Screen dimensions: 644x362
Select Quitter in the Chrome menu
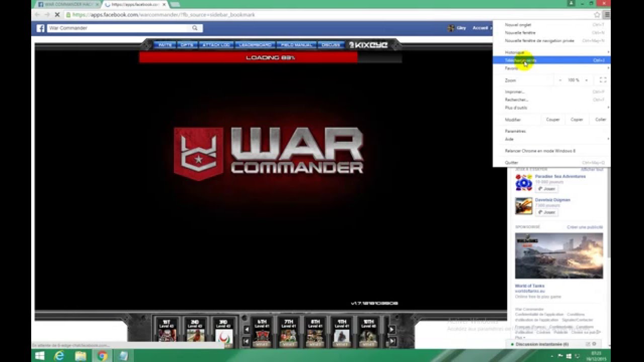click(x=551, y=163)
